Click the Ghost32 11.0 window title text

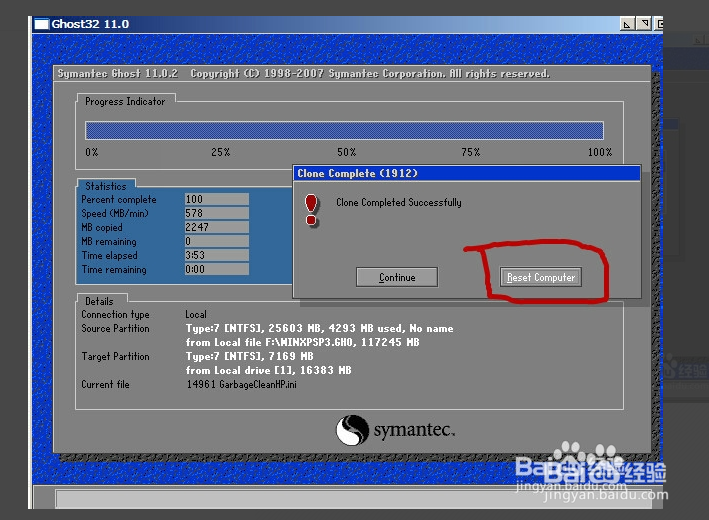coord(90,24)
